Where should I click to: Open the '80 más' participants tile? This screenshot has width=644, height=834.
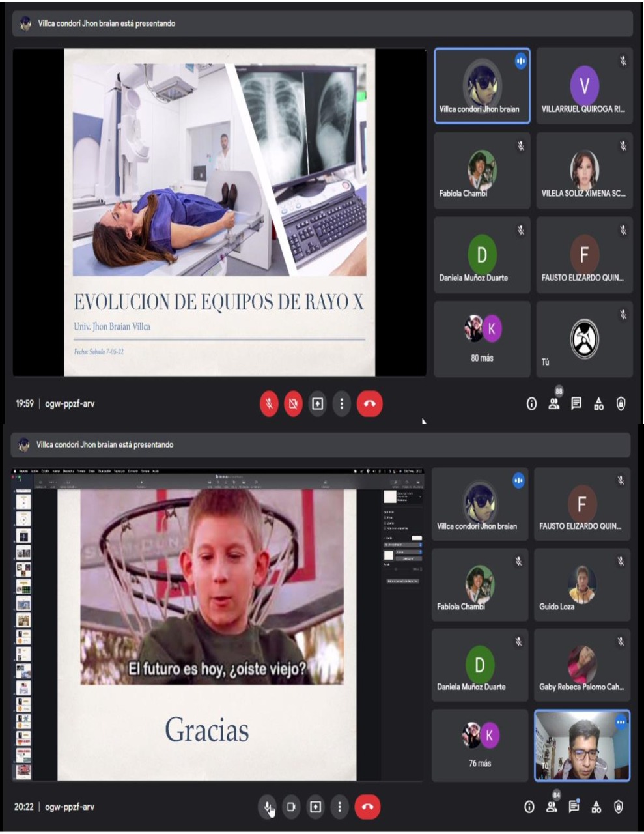482,339
